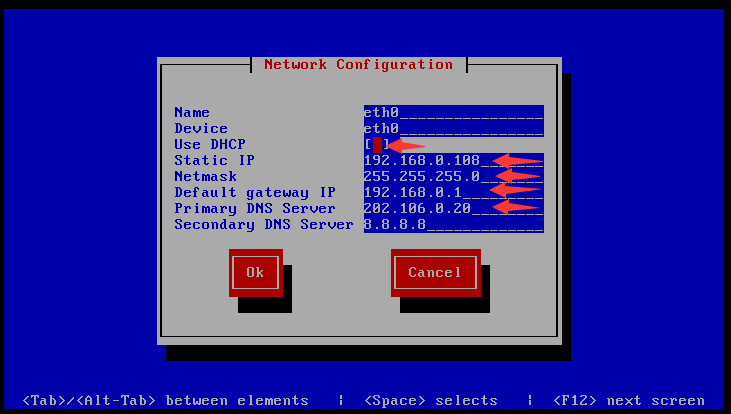731x414 pixels.
Task: Click the Network Configuration dialog title
Action: 359,64
